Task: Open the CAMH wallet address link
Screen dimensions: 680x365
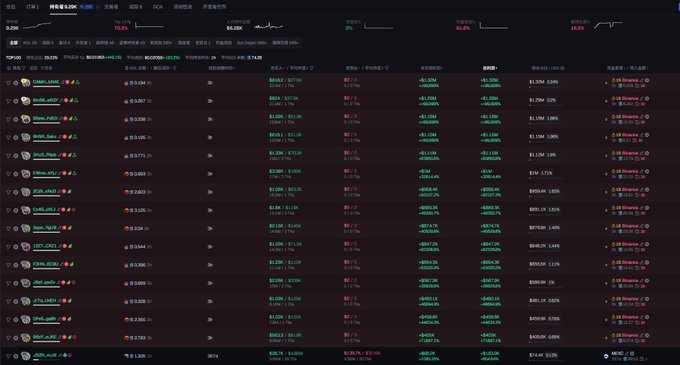Action: [x=46, y=82]
